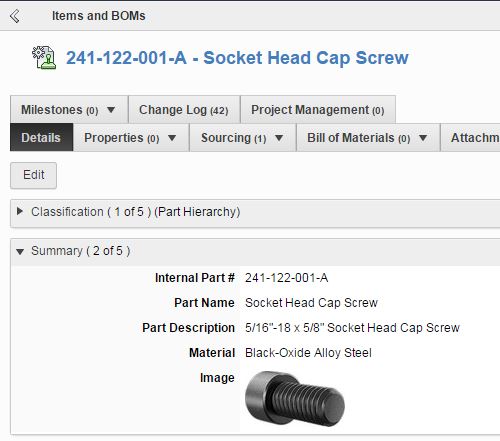Open the screw image thumbnail

click(x=295, y=399)
